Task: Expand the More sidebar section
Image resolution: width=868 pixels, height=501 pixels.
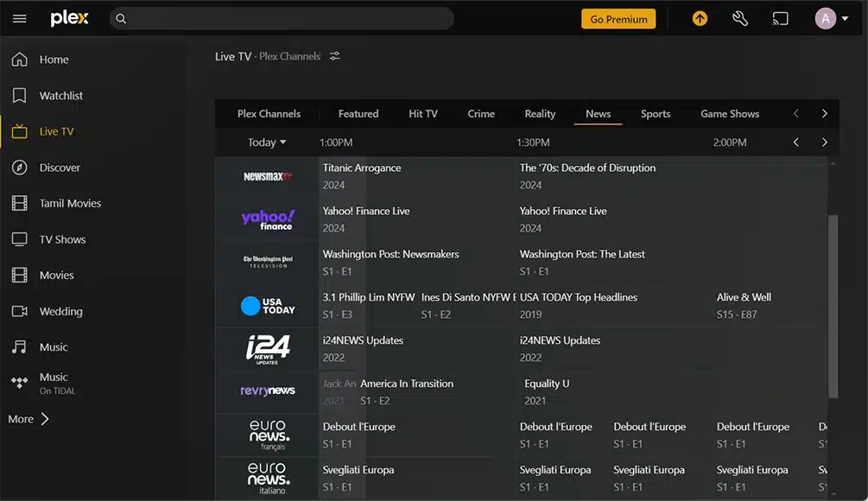Action: pos(29,419)
